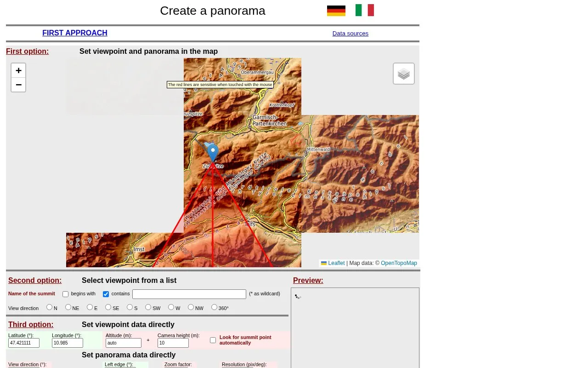
Task: Select view direction NW
Action: pos(191,307)
